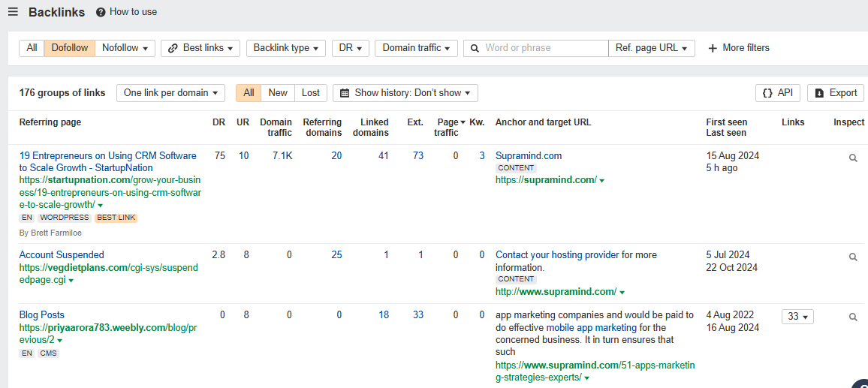Sort by the UR column header
This screenshot has height=388, width=868.
tap(243, 122)
